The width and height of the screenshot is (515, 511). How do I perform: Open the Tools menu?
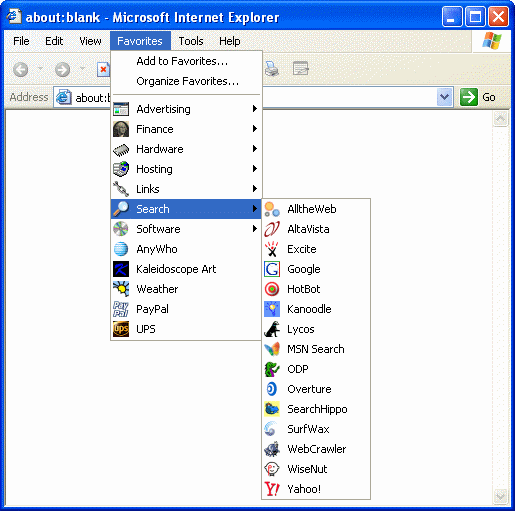click(191, 41)
